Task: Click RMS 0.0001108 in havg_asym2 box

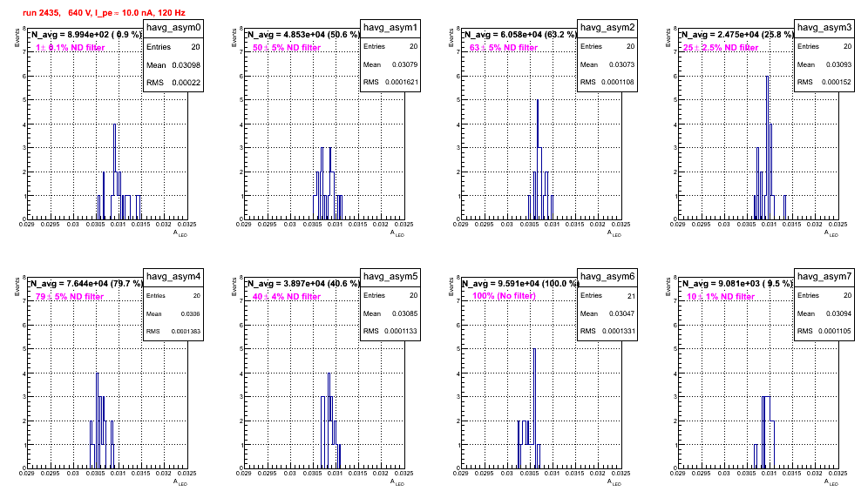Action: point(607,83)
